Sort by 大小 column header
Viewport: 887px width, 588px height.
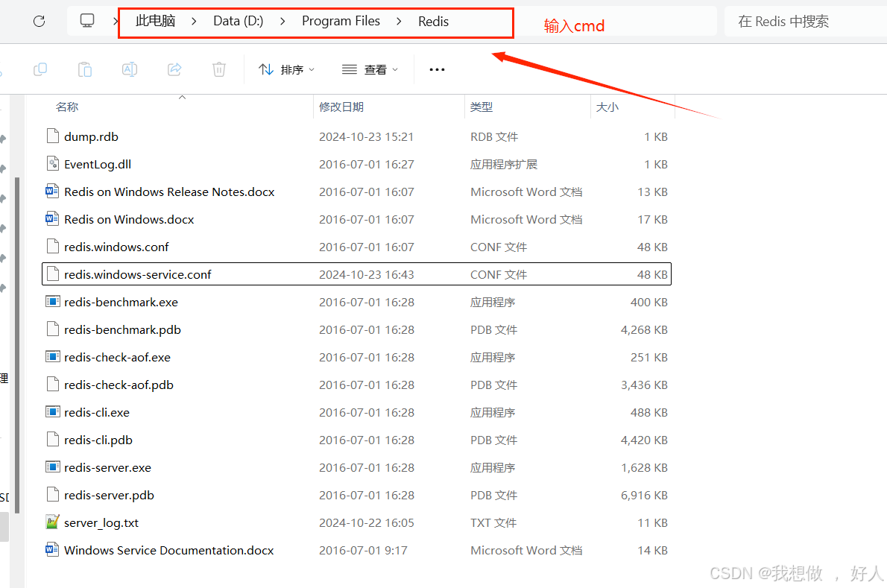607,107
